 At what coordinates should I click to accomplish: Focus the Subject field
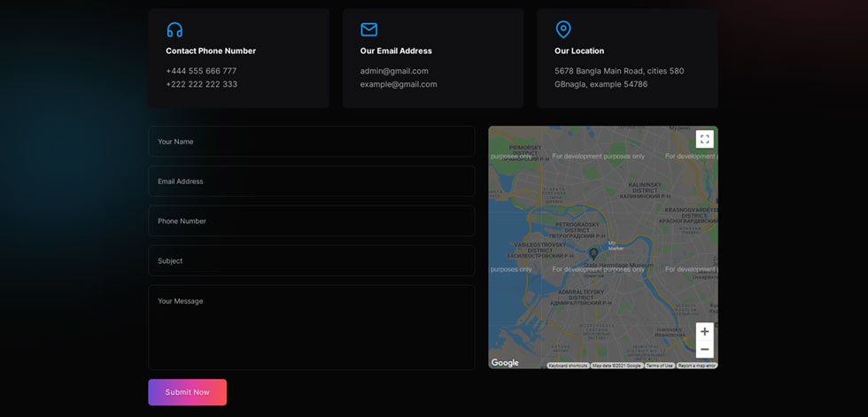(311, 260)
